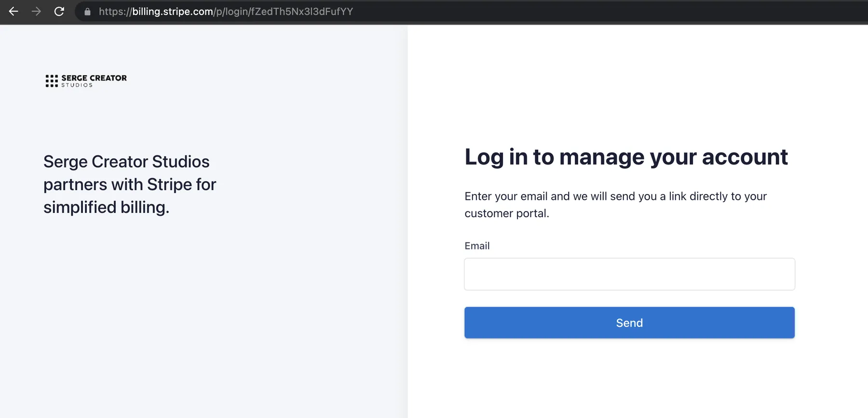Click the 'Enter your email and we will send' line
868x418 pixels.
click(615, 196)
